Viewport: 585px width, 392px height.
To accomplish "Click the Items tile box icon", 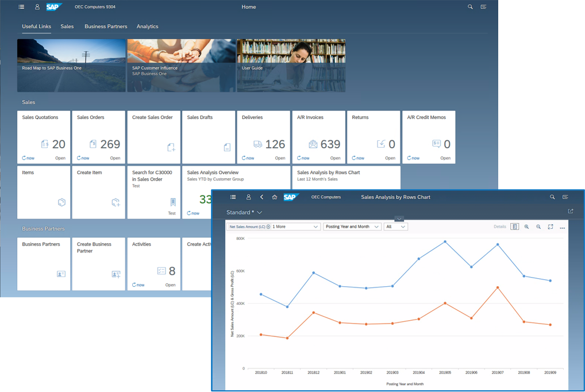I will (x=61, y=202).
